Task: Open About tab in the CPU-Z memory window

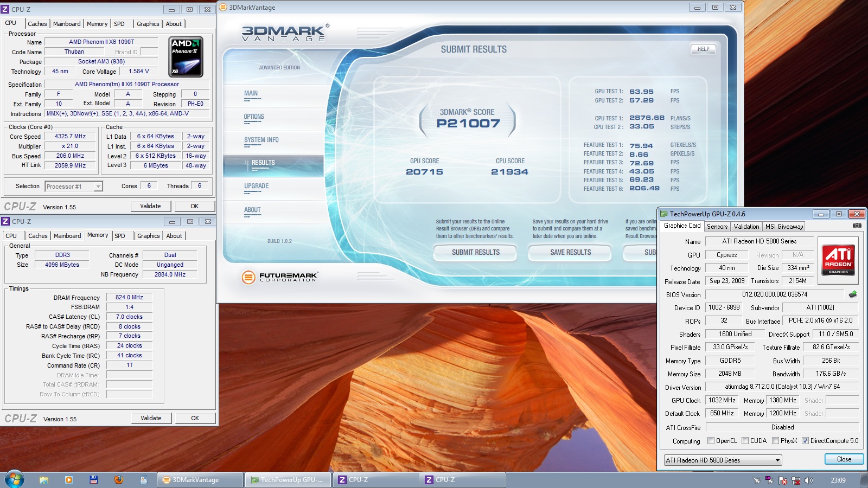Action: 174,236
